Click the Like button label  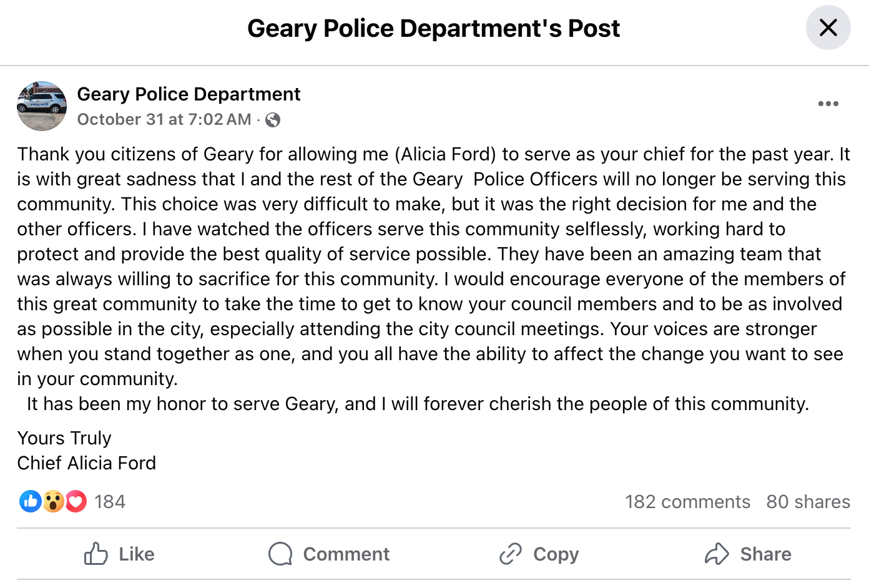click(x=137, y=554)
